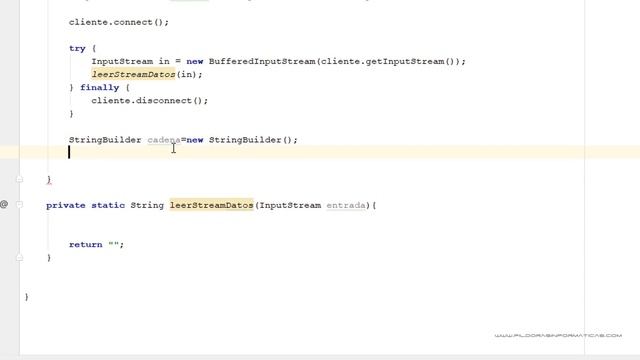Click fold marker beside the red-underlined closing brace

pos(19,179)
